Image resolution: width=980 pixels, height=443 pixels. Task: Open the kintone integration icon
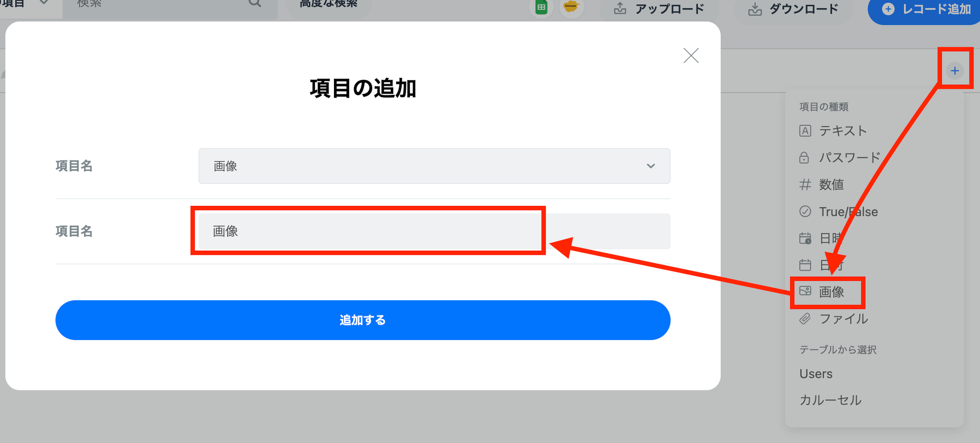click(x=571, y=7)
